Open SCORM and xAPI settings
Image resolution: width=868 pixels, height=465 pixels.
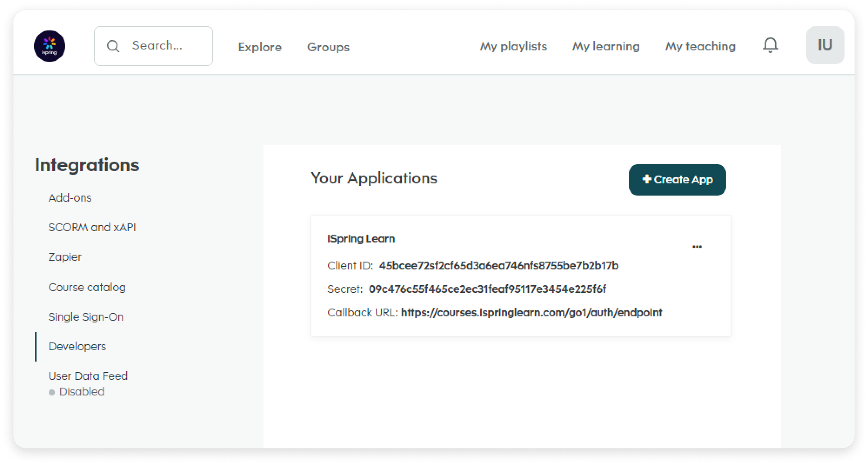click(x=92, y=227)
